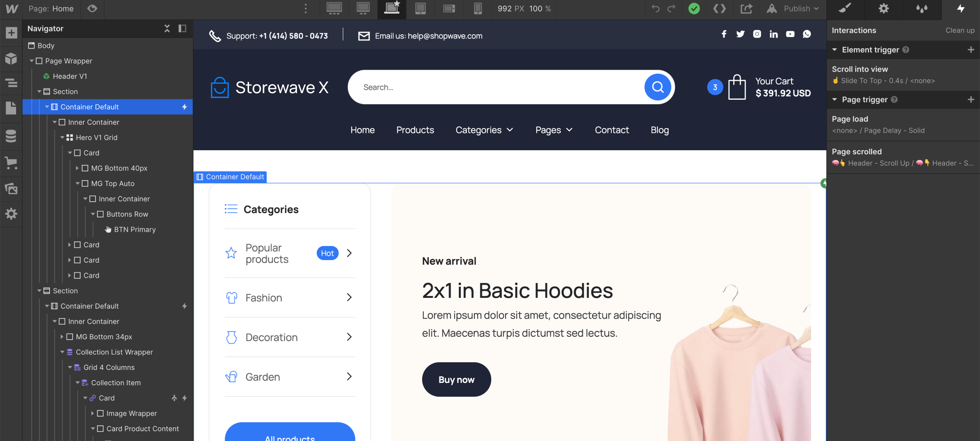Select Header V1 symbol in Navigator
Image resolution: width=980 pixels, height=441 pixels.
click(70, 76)
